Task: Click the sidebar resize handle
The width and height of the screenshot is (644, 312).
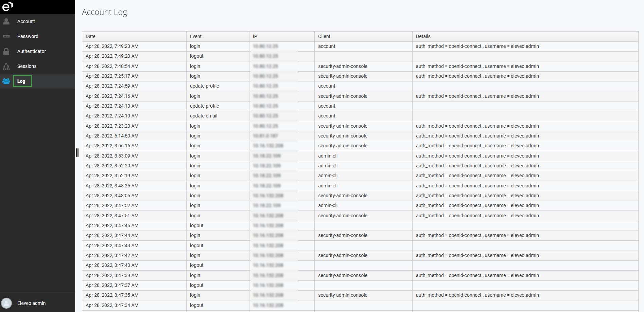Action: [77, 153]
